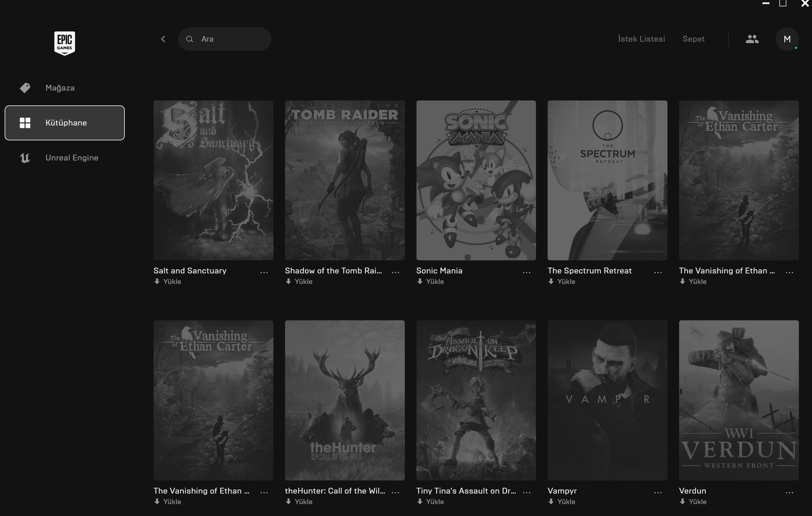The width and height of the screenshot is (812, 516).
Task: Open Sonic Mania cover art
Action: pos(476,180)
